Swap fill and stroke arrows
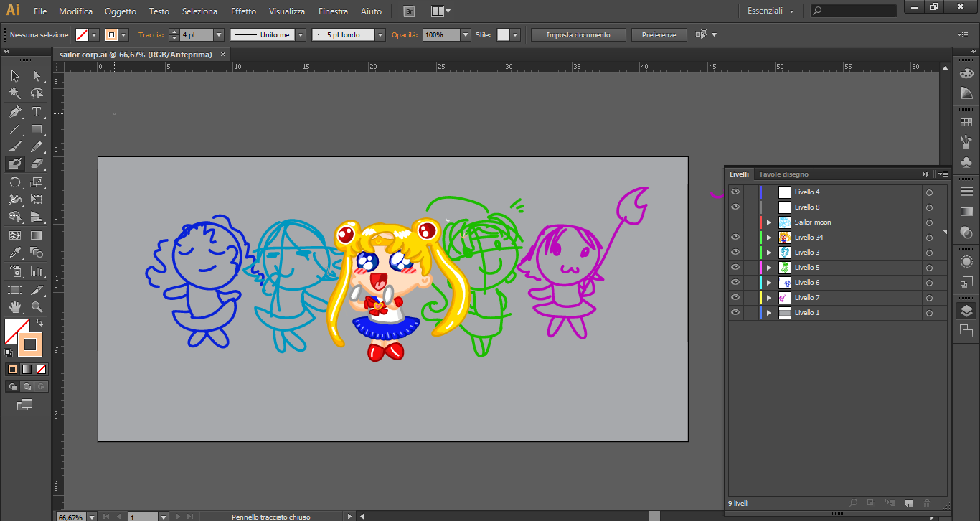The height and width of the screenshot is (521, 980). pyautogui.click(x=39, y=323)
